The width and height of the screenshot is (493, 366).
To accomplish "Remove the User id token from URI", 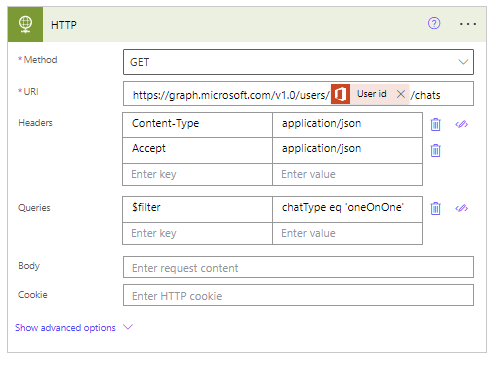I will pyautogui.click(x=401, y=94).
